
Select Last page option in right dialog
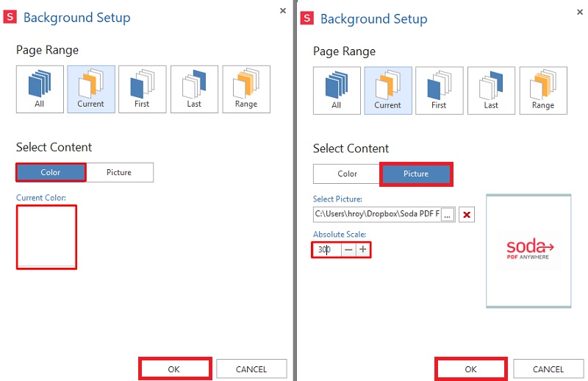[x=491, y=90]
